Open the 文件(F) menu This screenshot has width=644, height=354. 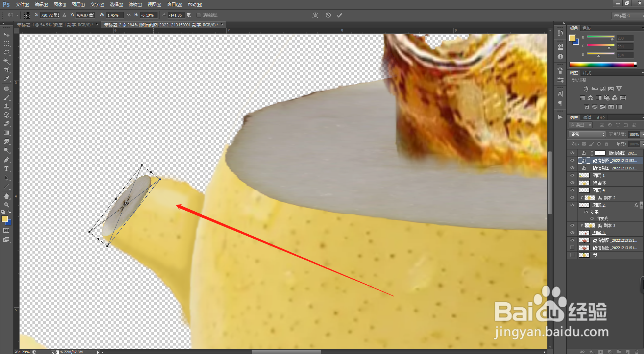coord(22,4)
